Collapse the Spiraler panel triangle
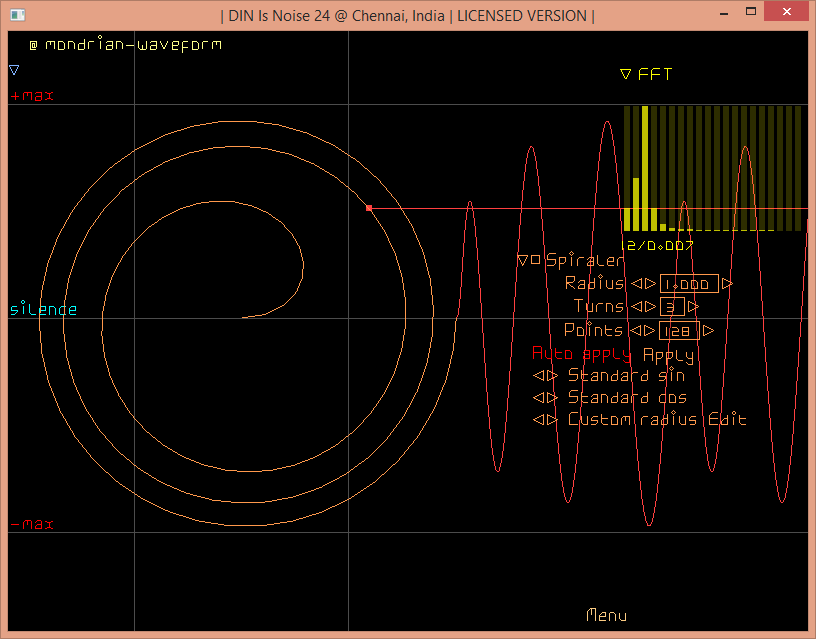This screenshot has height=639, width=816. tap(522, 260)
